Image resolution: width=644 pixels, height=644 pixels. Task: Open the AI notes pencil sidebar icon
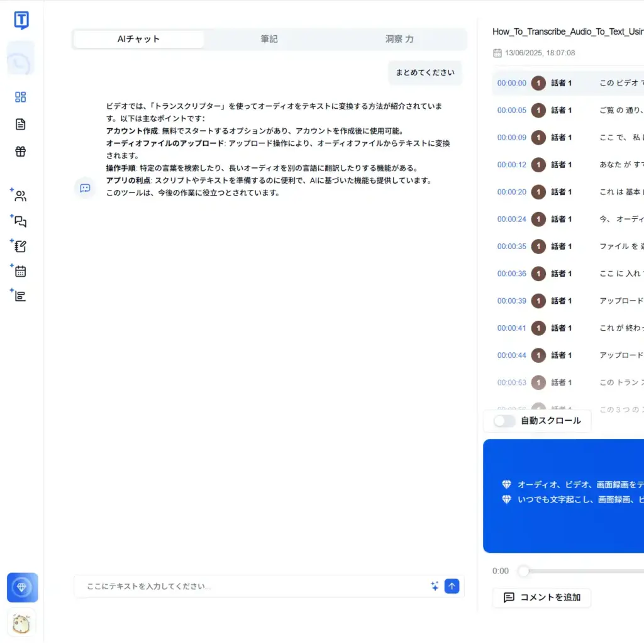[x=19, y=246]
